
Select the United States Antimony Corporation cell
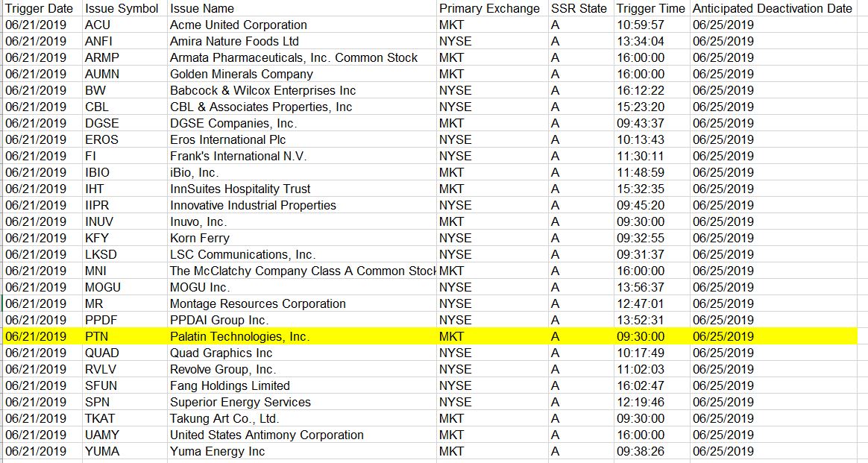click(x=266, y=435)
